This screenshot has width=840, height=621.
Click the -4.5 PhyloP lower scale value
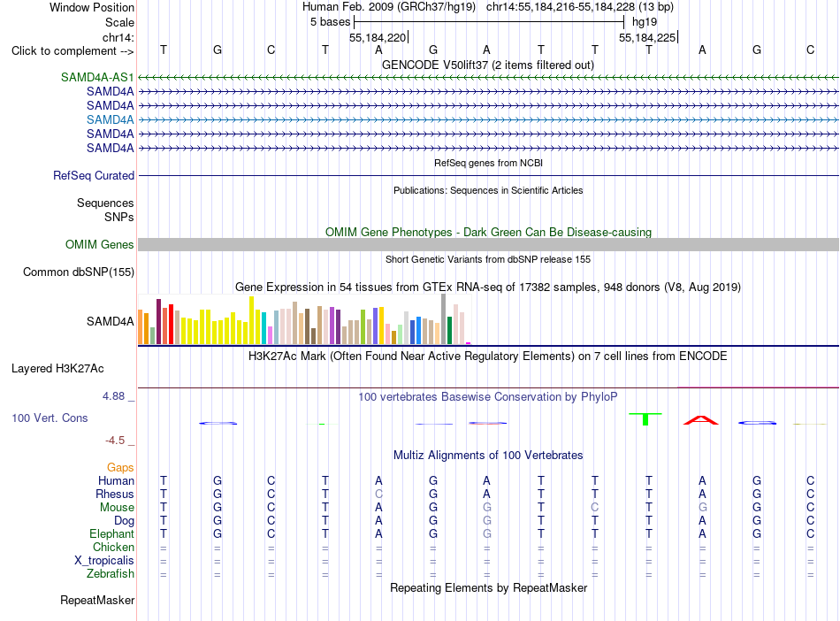point(115,441)
